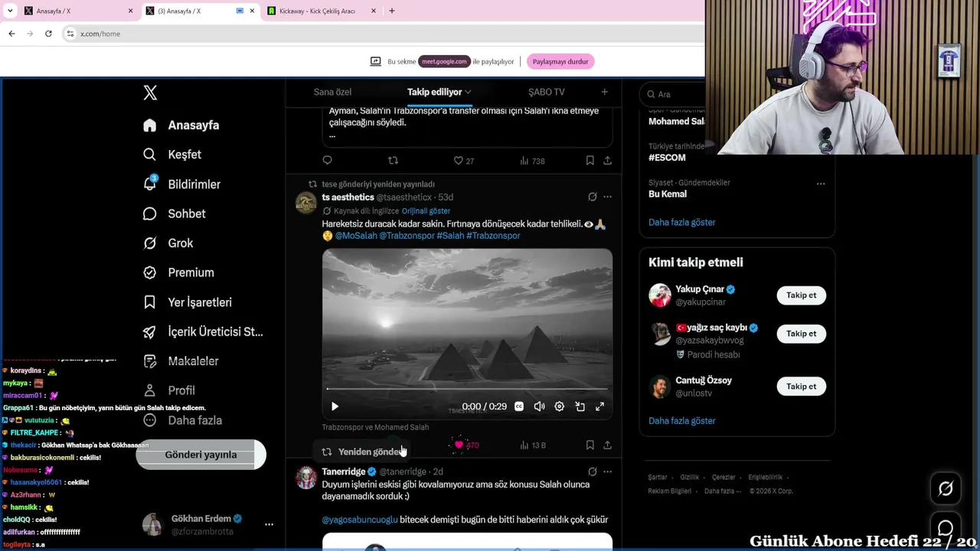Expand Daha fazla menu in the sidebar
980x551 pixels.
182,420
